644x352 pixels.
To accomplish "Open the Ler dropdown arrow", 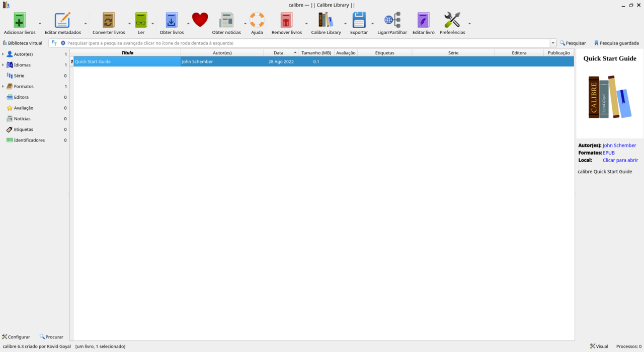I will pyautogui.click(x=153, y=24).
